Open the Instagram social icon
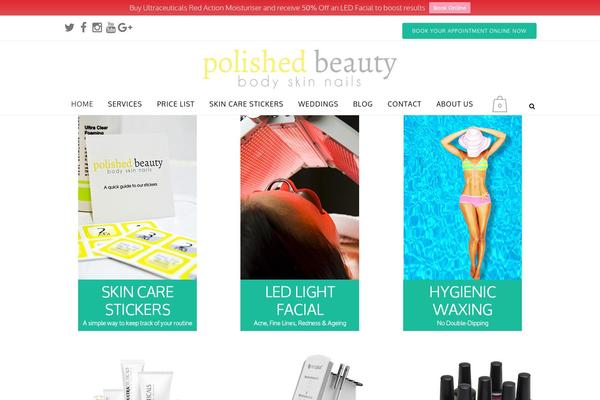 coord(97,28)
